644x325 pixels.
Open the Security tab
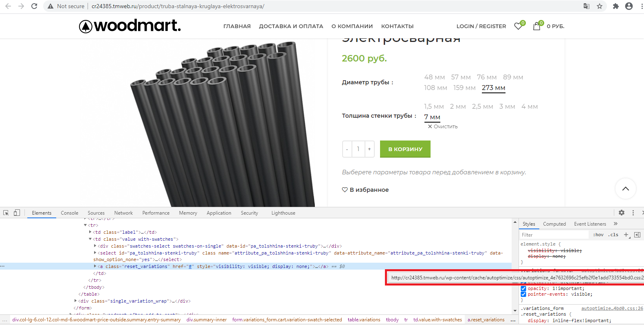(x=249, y=213)
